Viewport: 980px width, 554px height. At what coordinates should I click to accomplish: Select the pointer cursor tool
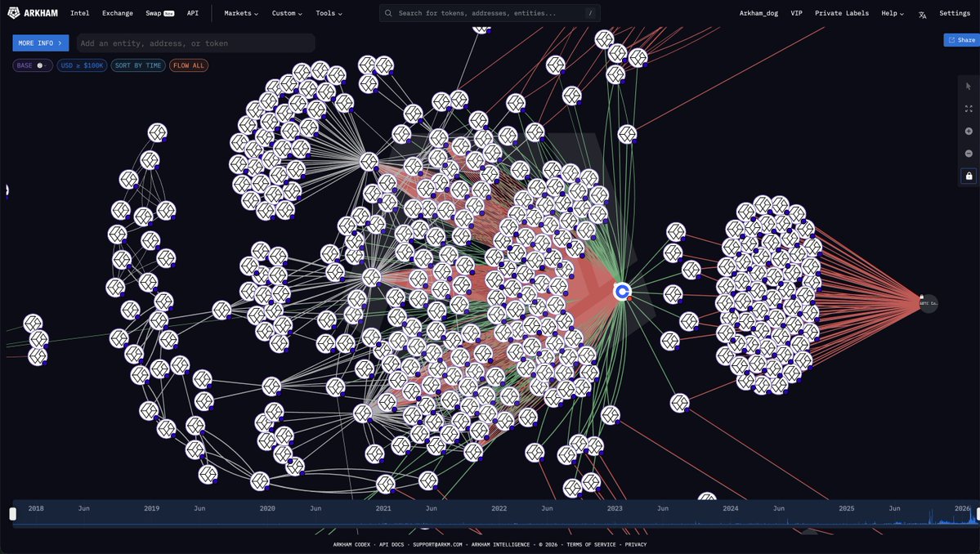pyautogui.click(x=969, y=86)
